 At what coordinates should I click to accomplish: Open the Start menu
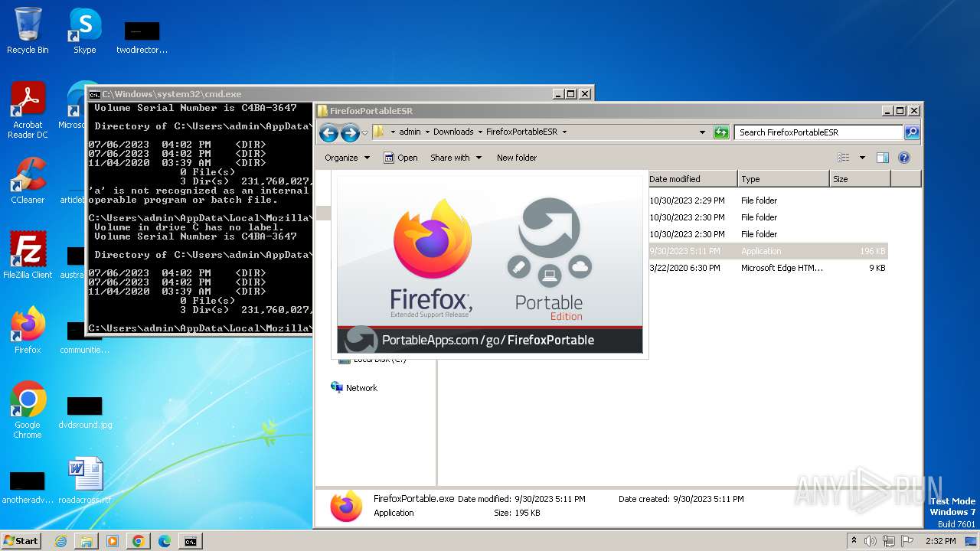(21, 541)
